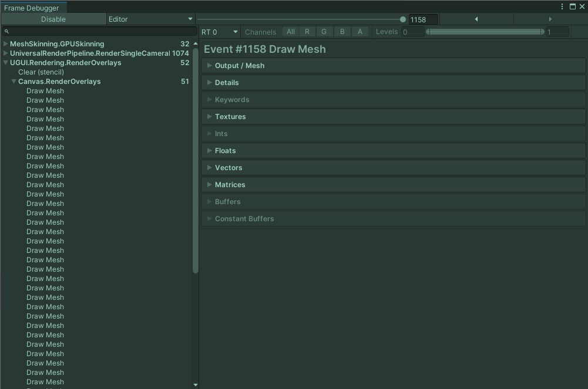Screen dimensions: 588x389
Task: Collapse UGUI.Rendering.RenderOverlays node
Action: coord(6,63)
